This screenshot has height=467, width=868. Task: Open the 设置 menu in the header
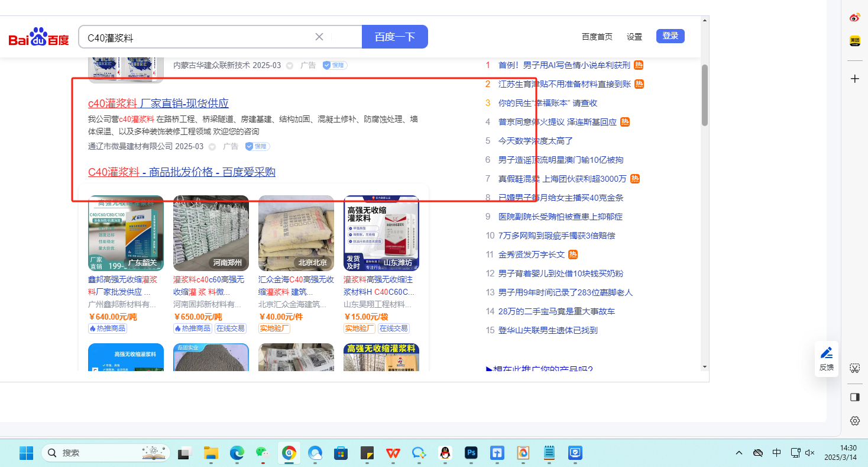pos(634,37)
